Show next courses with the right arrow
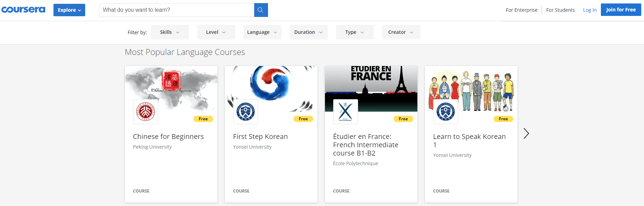The width and height of the screenshot is (644, 206). [x=526, y=133]
